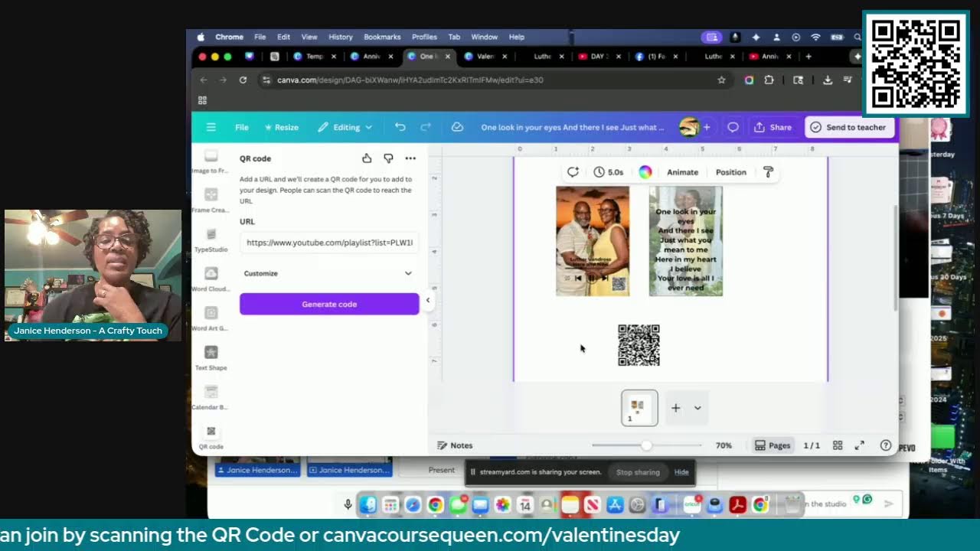The height and width of the screenshot is (551, 980).
Task: Click the Chrome address bar URL
Action: (410, 80)
